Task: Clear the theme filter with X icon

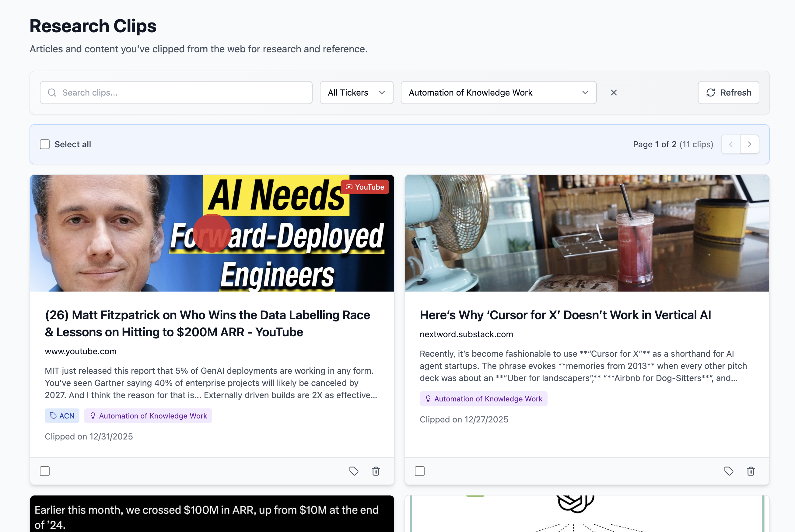Action: (x=614, y=93)
